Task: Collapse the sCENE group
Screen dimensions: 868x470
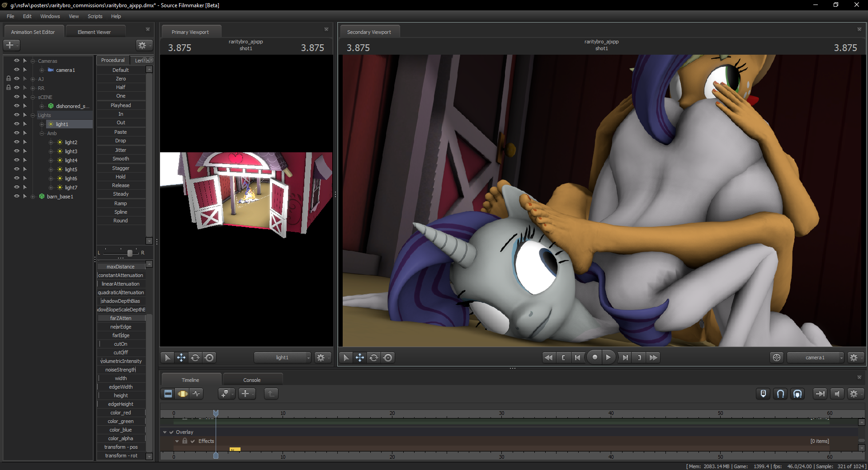Action: pos(33,97)
